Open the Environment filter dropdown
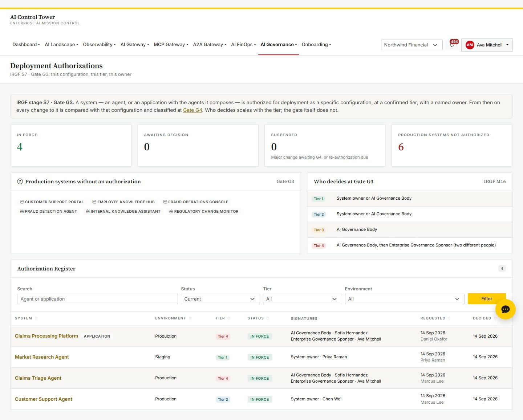Viewport: 523px width, 420px height. click(x=405, y=299)
